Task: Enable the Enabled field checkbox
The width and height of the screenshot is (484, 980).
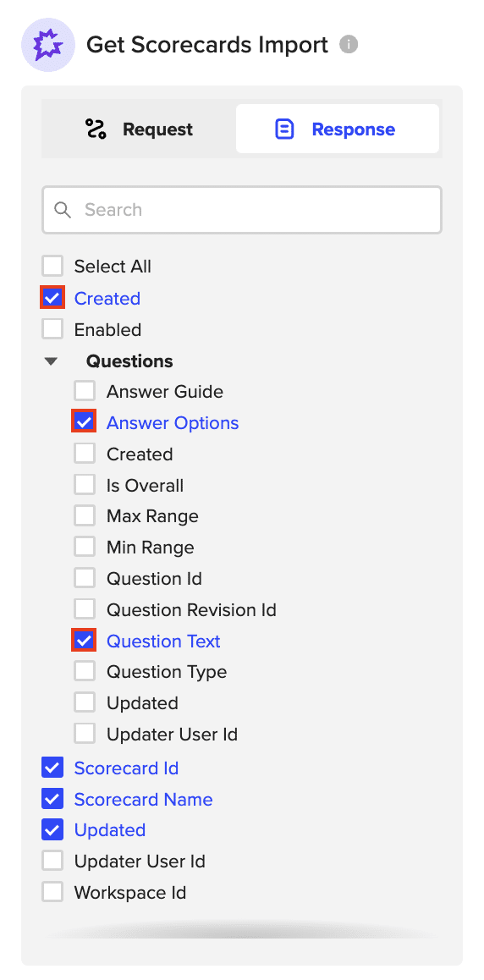Action: coord(52,329)
